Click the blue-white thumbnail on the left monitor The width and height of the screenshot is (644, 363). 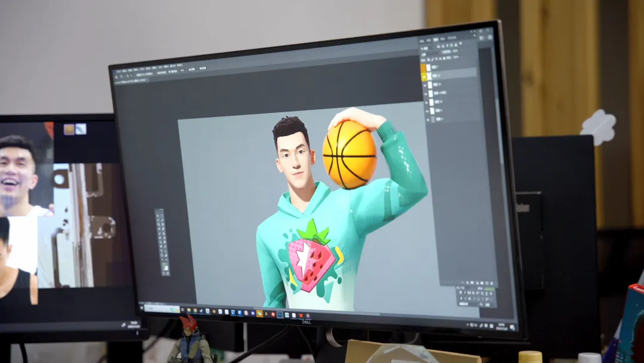[81, 129]
